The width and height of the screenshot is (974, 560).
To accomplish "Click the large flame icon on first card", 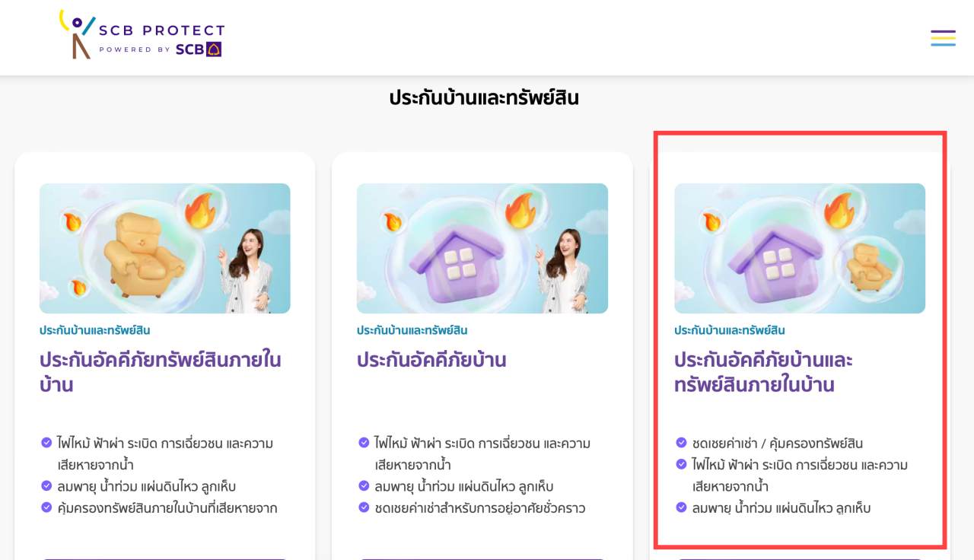I will 200,210.
